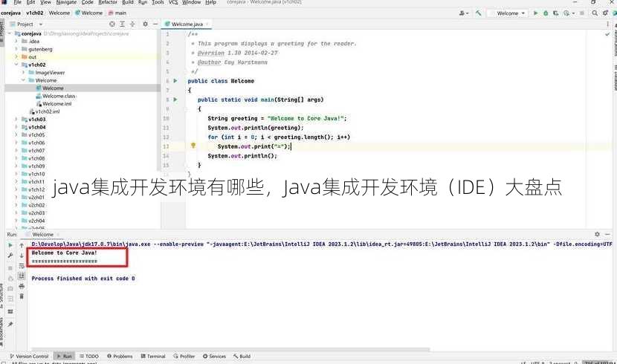The image size is (617, 364).
Task: Click run gutter arrow beside the main method
Action: click(175, 100)
